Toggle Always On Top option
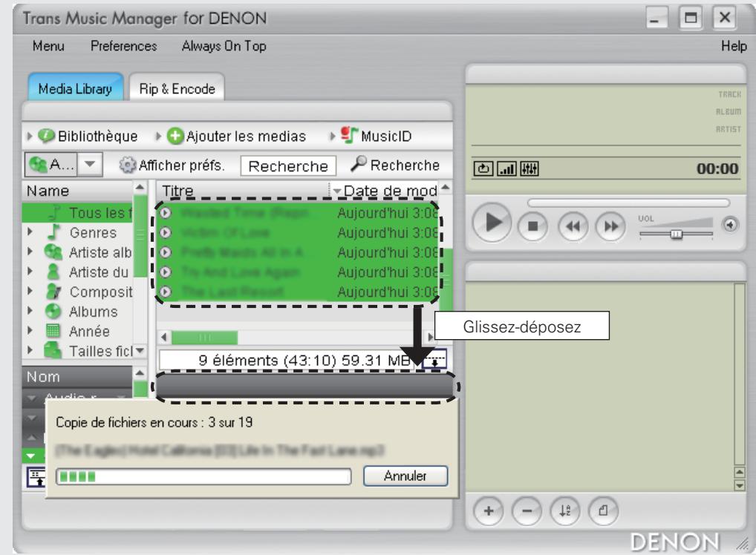The image size is (756, 555). 224,46
